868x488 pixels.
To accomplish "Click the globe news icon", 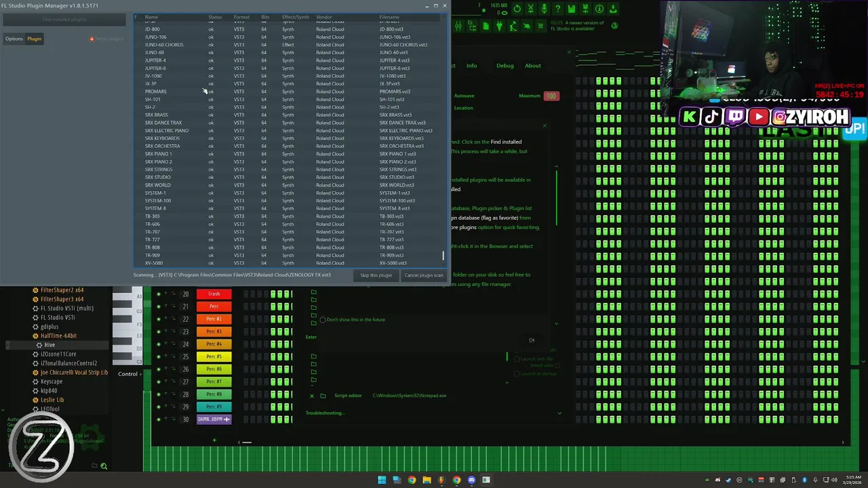I will pyautogui.click(x=614, y=26).
